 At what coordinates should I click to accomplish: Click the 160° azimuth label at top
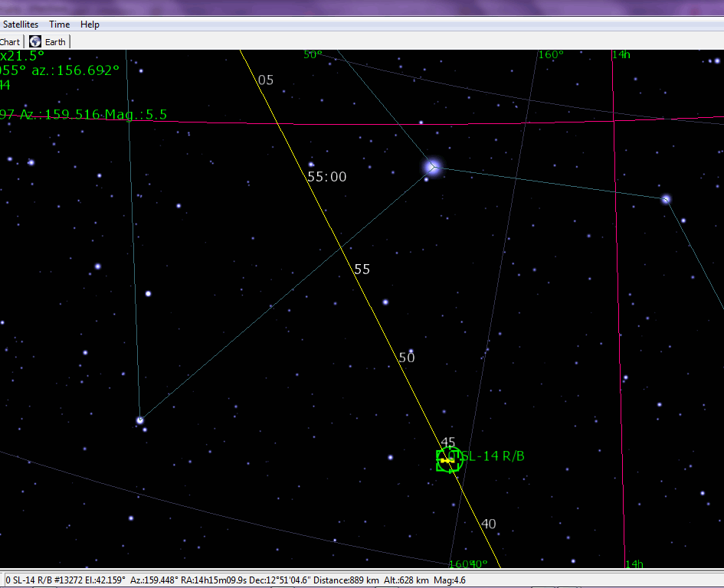click(551, 54)
